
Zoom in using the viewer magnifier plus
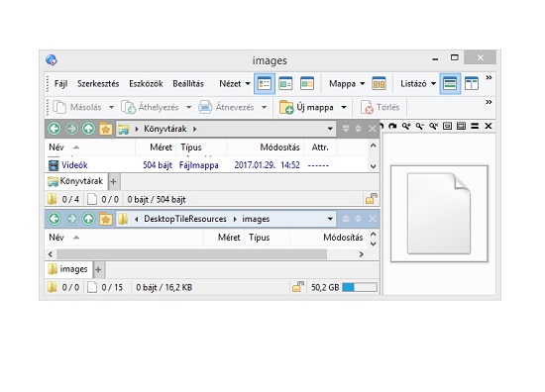coord(406,126)
